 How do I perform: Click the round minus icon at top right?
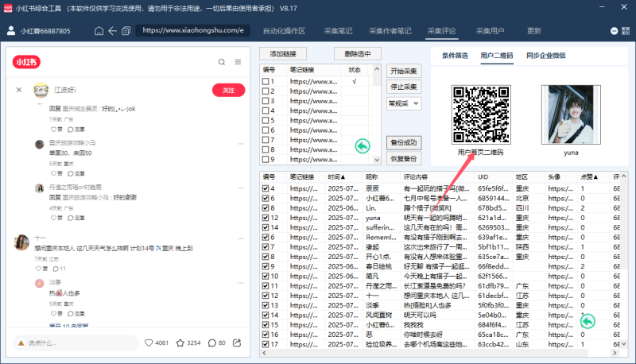coord(614,31)
